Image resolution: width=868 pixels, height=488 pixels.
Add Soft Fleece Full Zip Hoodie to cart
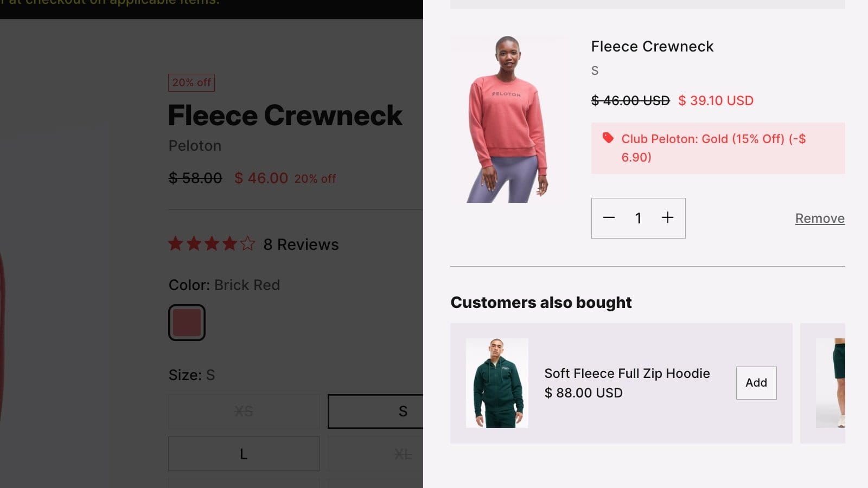click(x=756, y=383)
